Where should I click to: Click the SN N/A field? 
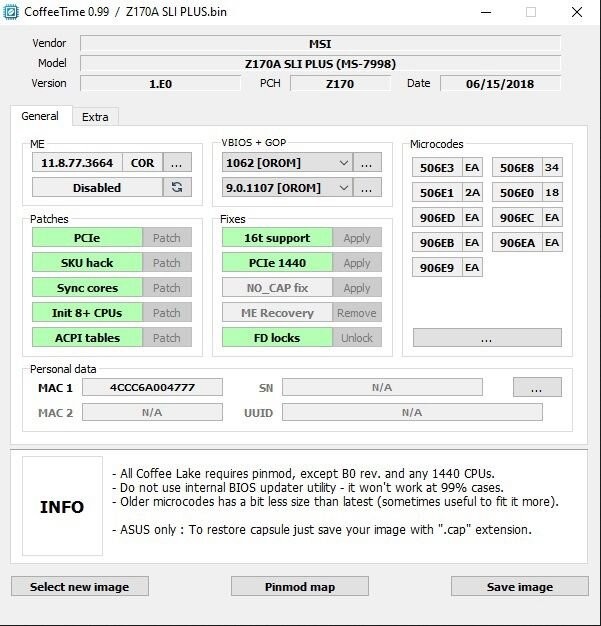382,387
